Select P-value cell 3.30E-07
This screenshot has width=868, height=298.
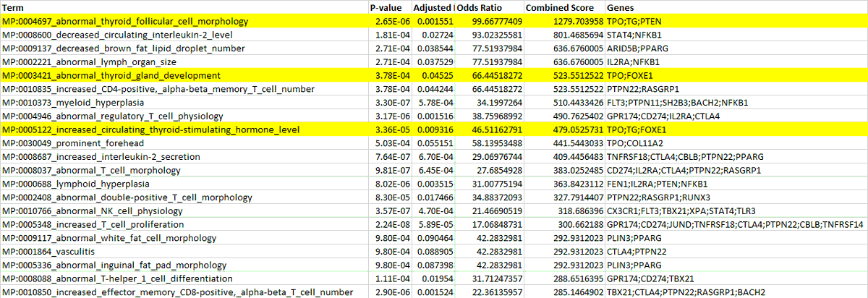tap(389, 103)
